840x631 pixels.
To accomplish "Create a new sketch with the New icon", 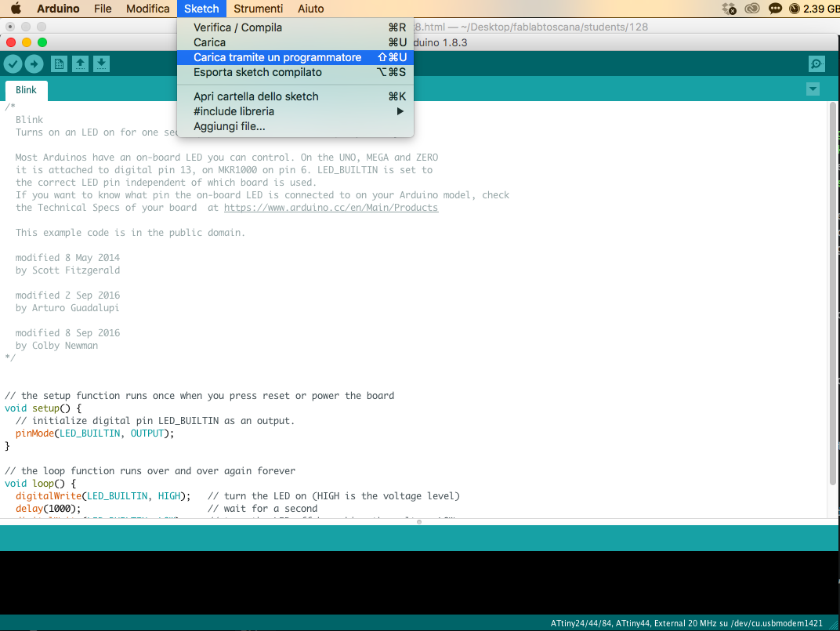I will [x=59, y=64].
